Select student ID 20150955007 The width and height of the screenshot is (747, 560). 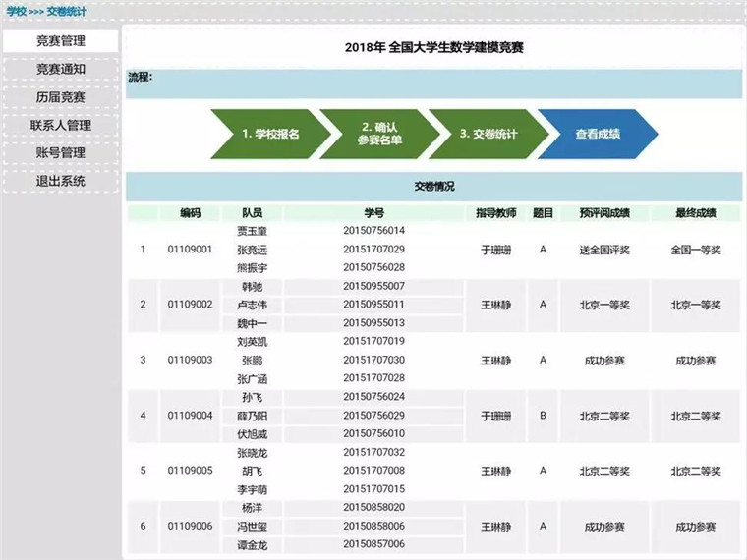[373, 286]
